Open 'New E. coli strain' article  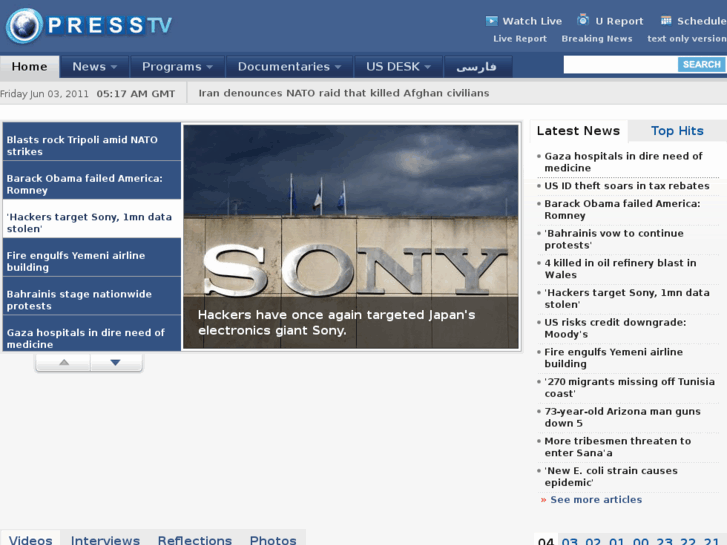(x=611, y=477)
